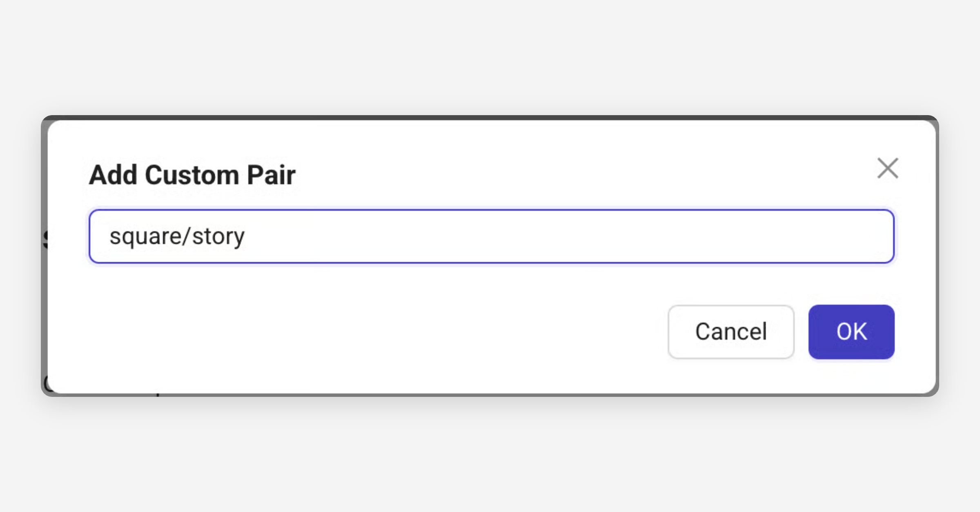Confirm the custom pair with OK

851,332
